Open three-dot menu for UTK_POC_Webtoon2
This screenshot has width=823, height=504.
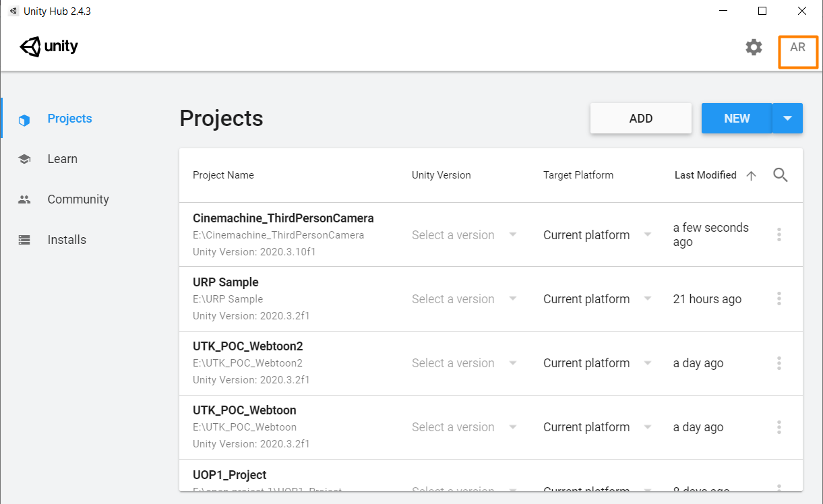(779, 363)
